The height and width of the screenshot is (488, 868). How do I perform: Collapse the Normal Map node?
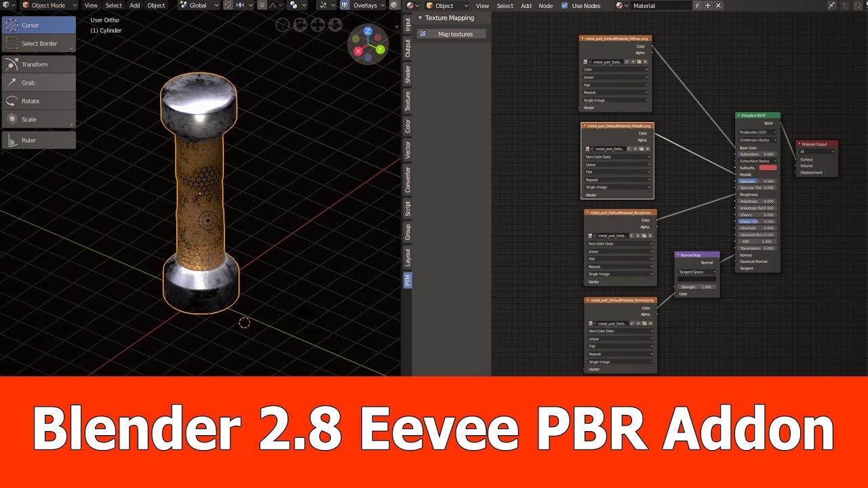point(678,255)
